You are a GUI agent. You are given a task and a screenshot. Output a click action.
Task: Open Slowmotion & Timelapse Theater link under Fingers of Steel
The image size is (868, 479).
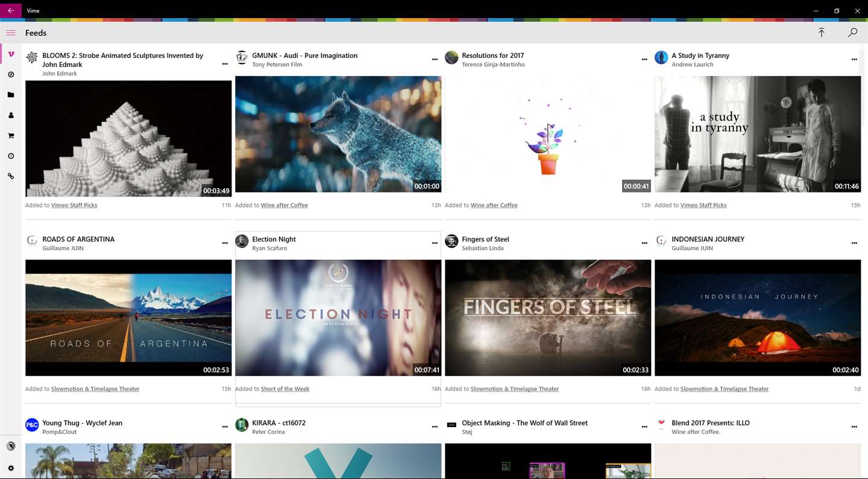(x=515, y=389)
